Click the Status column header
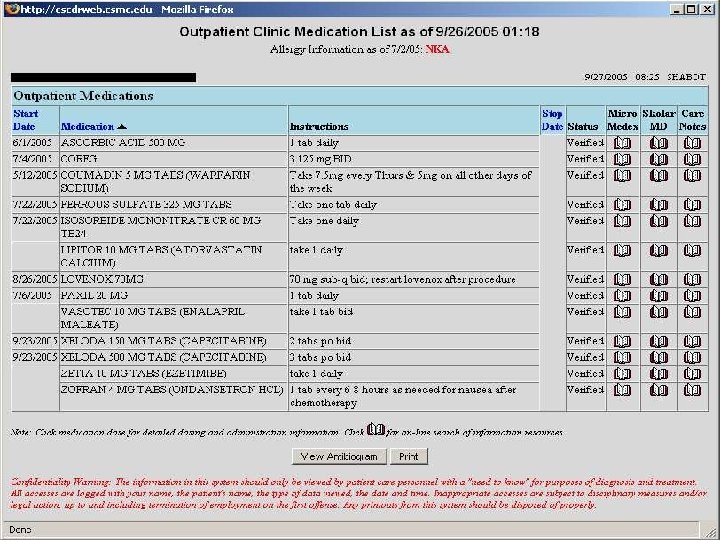Image resolution: width=720 pixels, height=540 pixels. click(583, 126)
